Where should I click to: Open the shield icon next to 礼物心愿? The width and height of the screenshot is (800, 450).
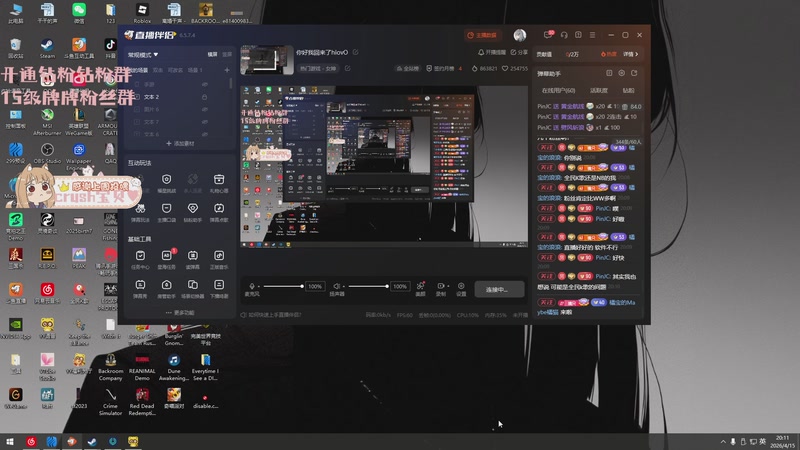coord(166,180)
